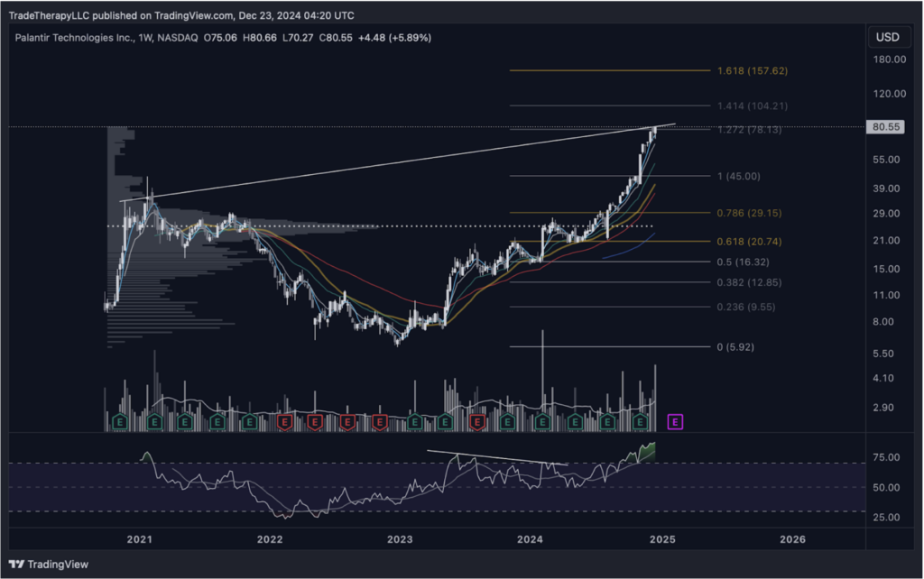Click the 2021 label on time axis
Screen dimensions: 924x579
click(139, 539)
